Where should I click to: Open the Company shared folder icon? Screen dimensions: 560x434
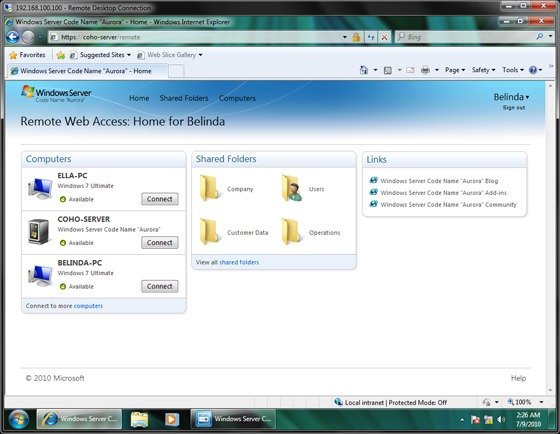209,188
